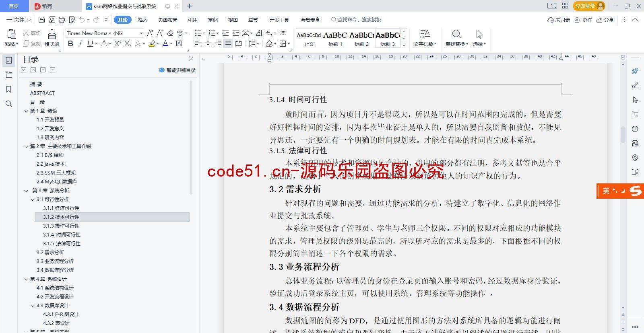Click the decrease font size icon
The width and height of the screenshot is (644, 333).
point(160,33)
